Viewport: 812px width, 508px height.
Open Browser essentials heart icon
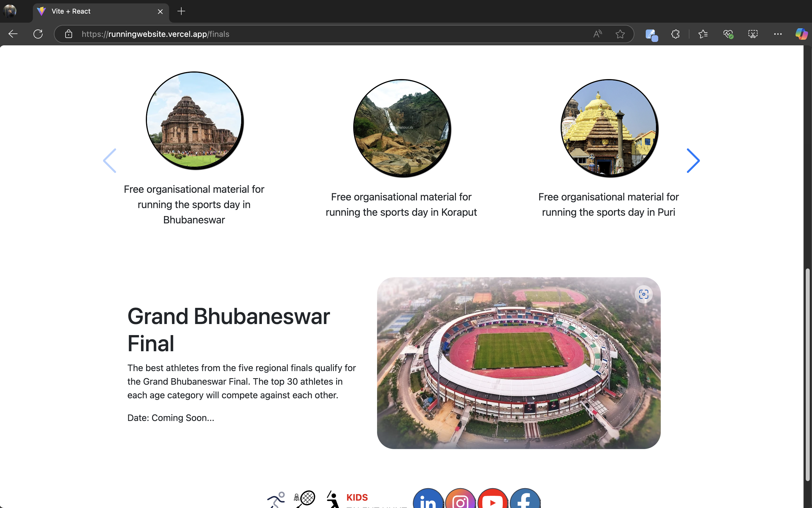tap(728, 34)
